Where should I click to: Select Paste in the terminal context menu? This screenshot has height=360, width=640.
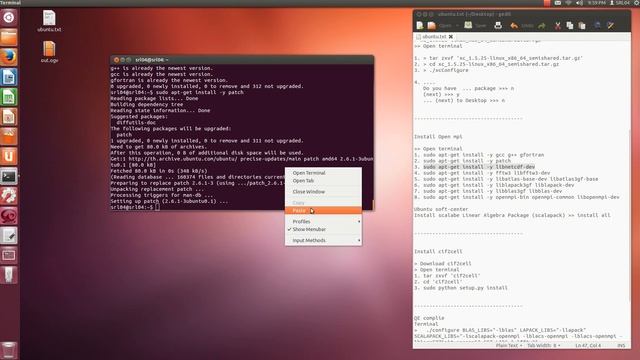pyautogui.click(x=323, y=211)
